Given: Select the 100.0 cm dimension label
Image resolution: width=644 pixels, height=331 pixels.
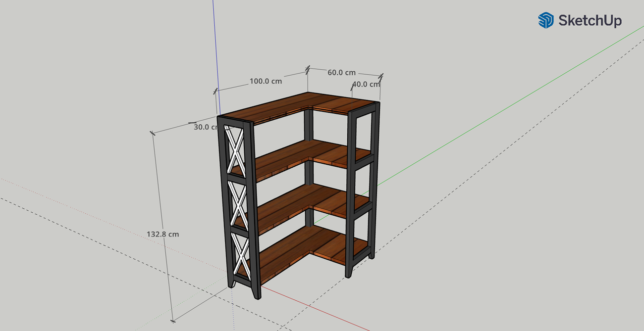Looking at the screenshot, I should coord(266,81).
